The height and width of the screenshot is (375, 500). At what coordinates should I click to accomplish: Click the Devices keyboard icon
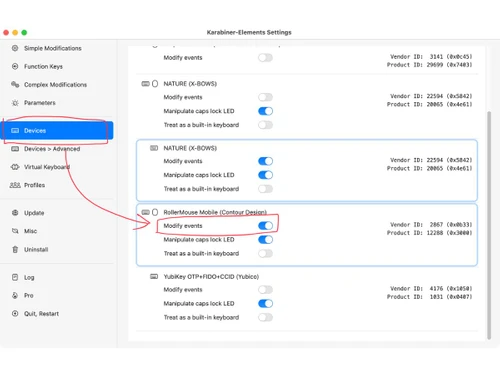tap(15, 130)
